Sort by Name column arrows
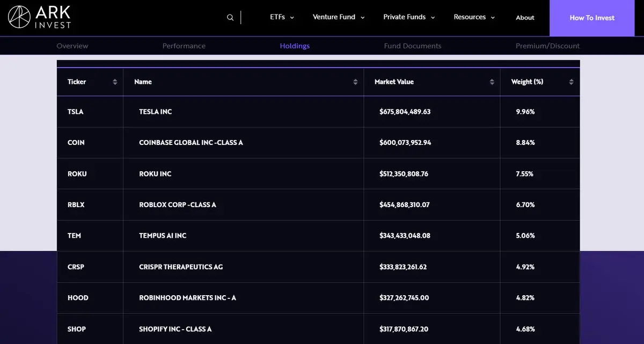Image resolution: width=644 pixels, height=344 pixels. point(355,82)
